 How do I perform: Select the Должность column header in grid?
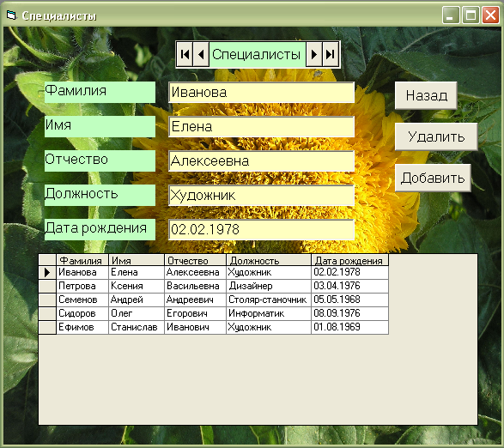click(x=269, y=260)
